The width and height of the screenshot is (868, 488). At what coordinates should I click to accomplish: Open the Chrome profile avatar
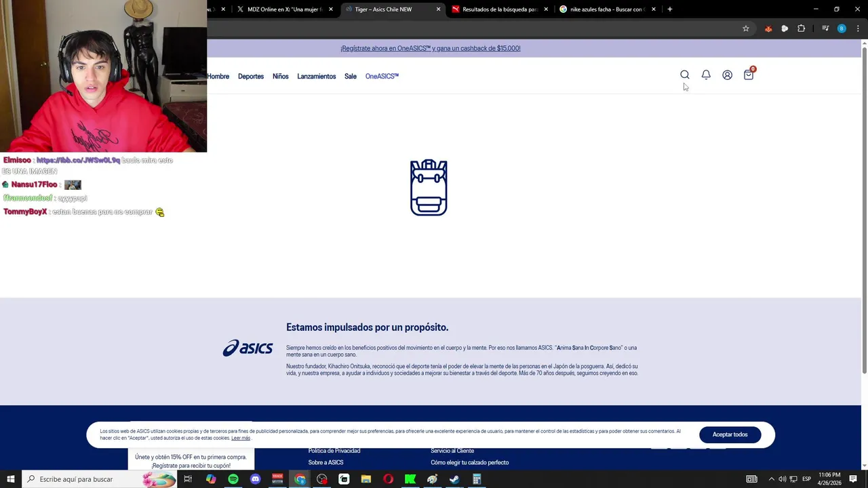click(x=842, y=28)
